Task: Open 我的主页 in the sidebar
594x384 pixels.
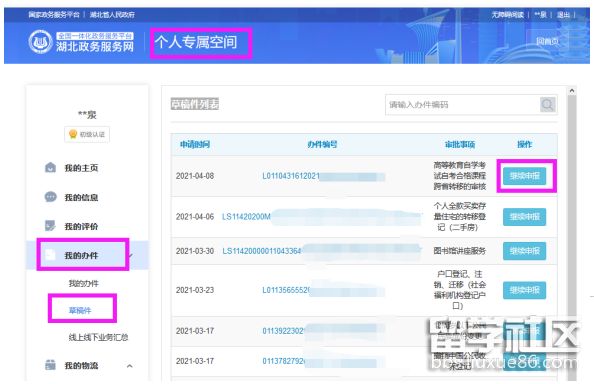Action: tap(81, 168)
